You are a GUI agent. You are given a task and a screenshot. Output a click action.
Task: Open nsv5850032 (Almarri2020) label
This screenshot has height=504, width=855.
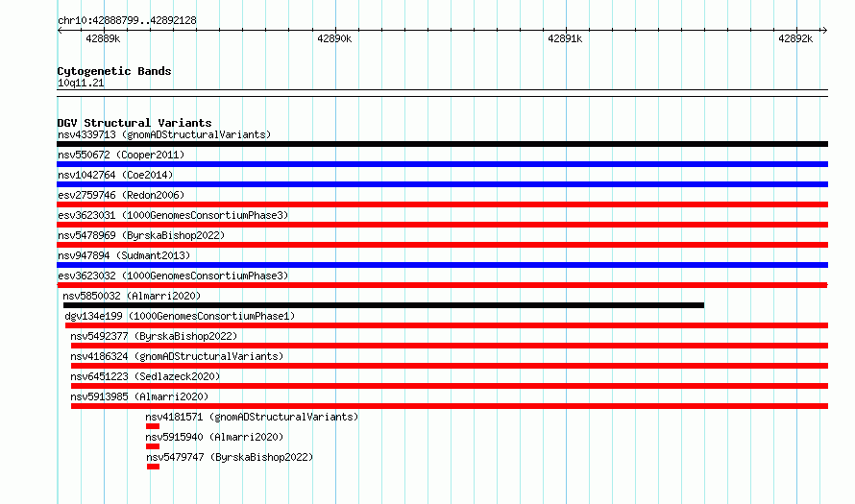[132, 296]
